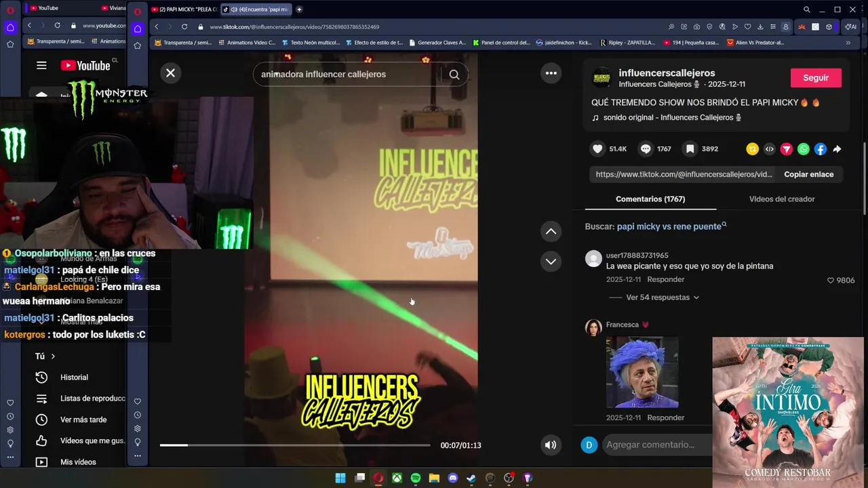Open Opera easy setup sliders icon
Screen dimensions: 868x488
pos(773,27)
